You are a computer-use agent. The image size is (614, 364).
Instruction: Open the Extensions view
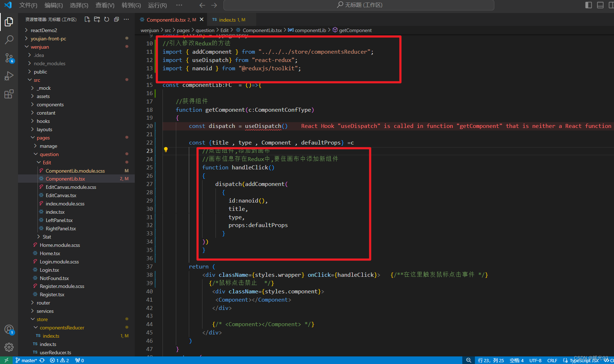tap(9, 94)
